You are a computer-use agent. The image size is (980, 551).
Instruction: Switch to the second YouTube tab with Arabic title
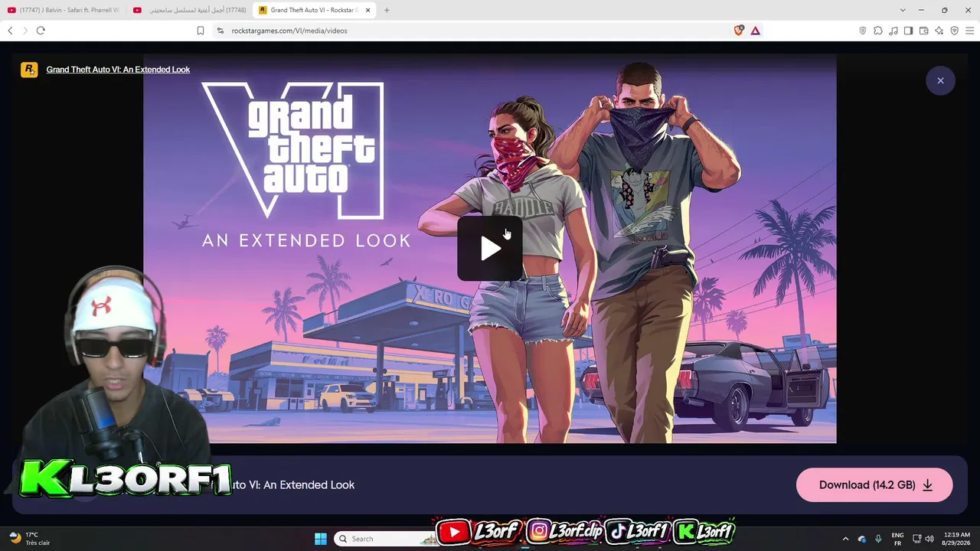[x=190, y=10]
